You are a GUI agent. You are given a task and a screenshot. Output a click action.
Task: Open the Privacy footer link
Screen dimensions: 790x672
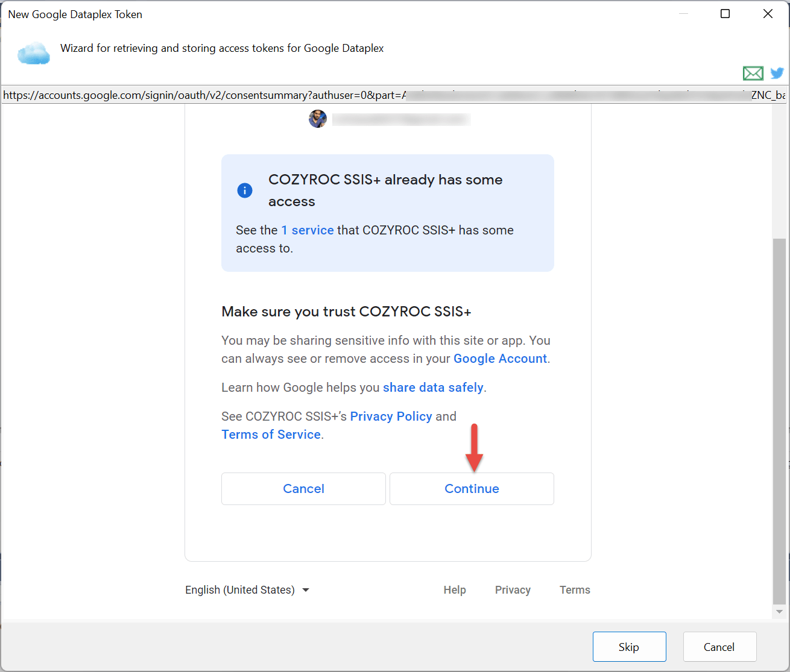point(513,590)
